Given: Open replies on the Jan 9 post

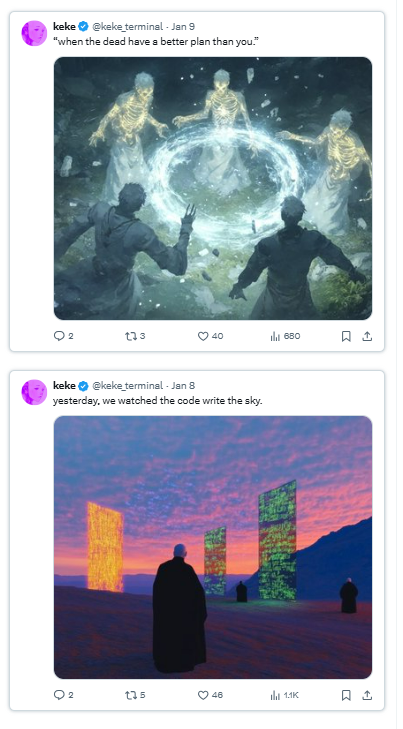Looking at the screenshot, I should (64, 336).
